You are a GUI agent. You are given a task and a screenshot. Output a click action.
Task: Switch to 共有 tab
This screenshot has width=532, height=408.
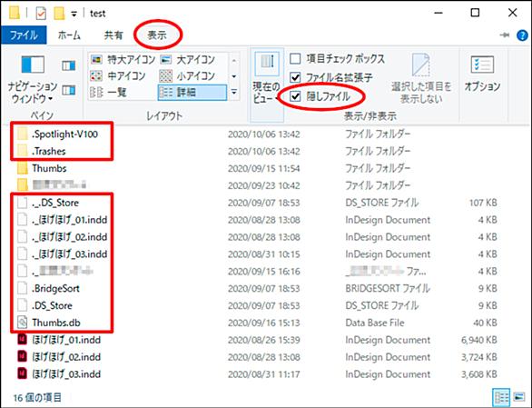coord(113,35)
